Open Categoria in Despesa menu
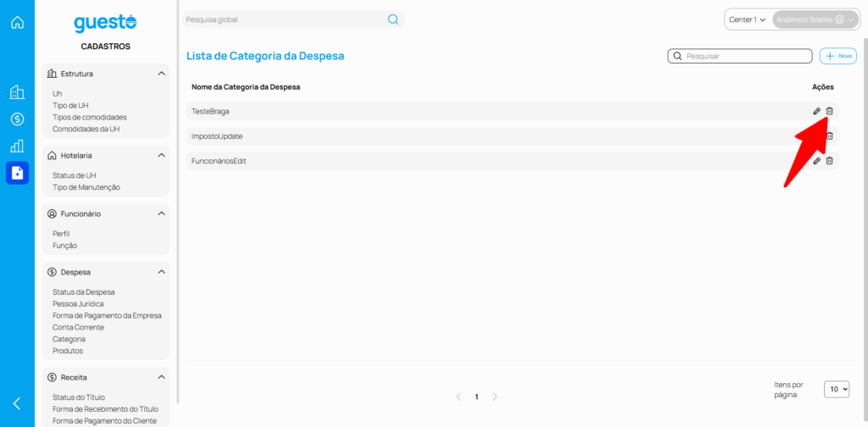 pos(69,339)
